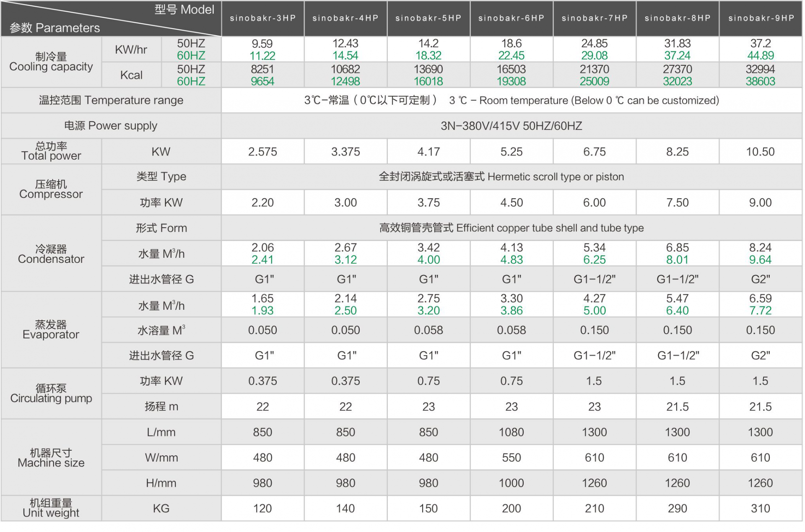
Task: Select the Total power row label
Action: click(51, 151)
